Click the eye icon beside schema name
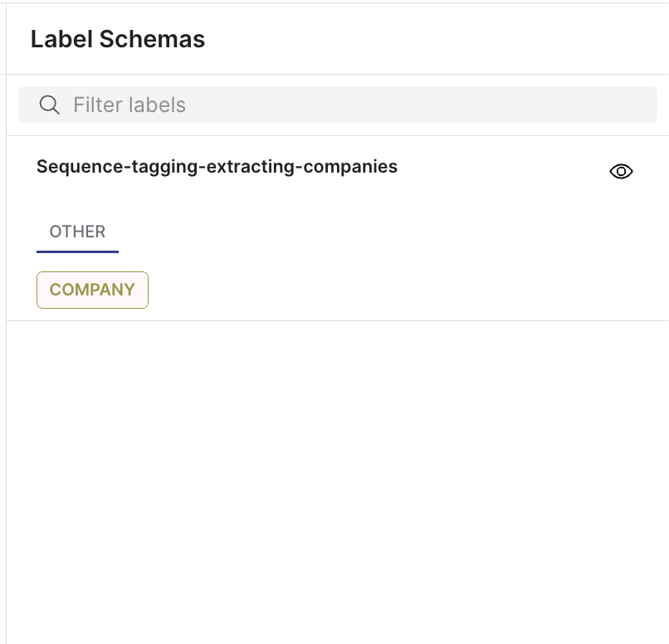The image size is (669, 644). point(621,172)
